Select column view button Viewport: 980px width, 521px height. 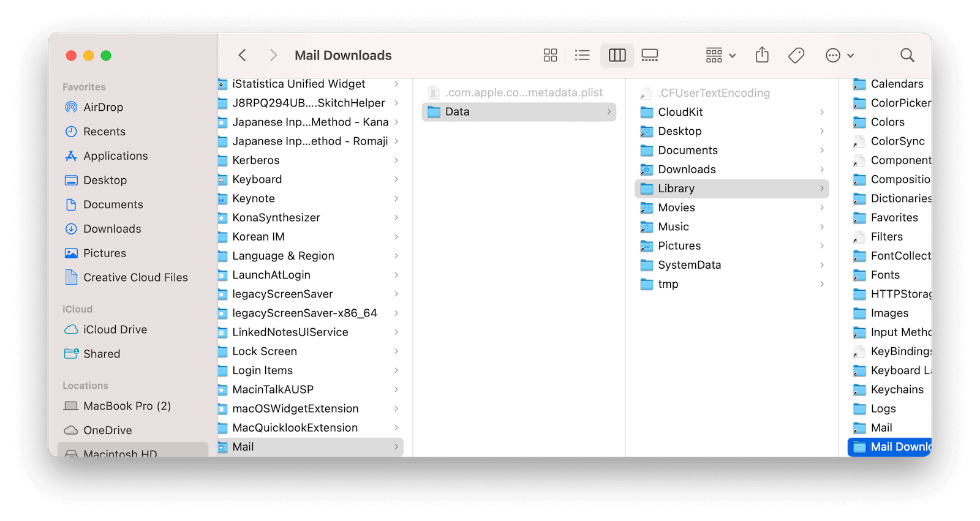click(x=617, y=56)
